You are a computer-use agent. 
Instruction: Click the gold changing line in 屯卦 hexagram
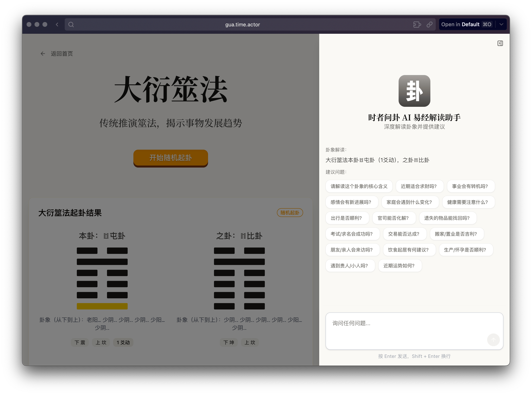click(102, 306)
